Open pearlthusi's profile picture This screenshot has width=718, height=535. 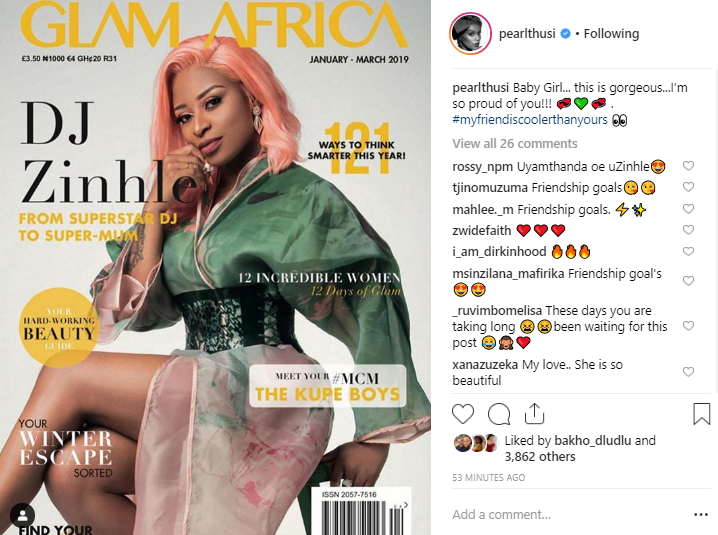click(470, 33)
